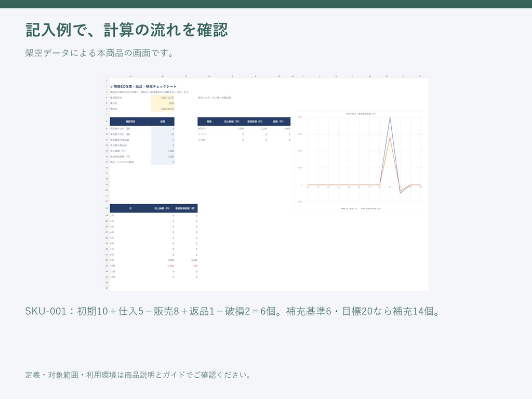This screenshot has width=532, height=399.
Task: Click the red -700 value in monthly table
Action: click(x=195, y=266)
